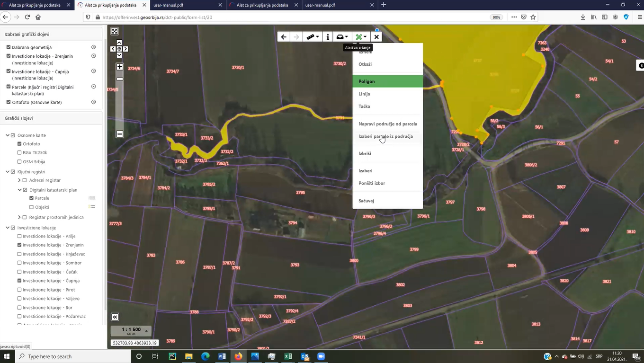Click the map zoom out minus button

pyautogui.click(x=119, y=134)
